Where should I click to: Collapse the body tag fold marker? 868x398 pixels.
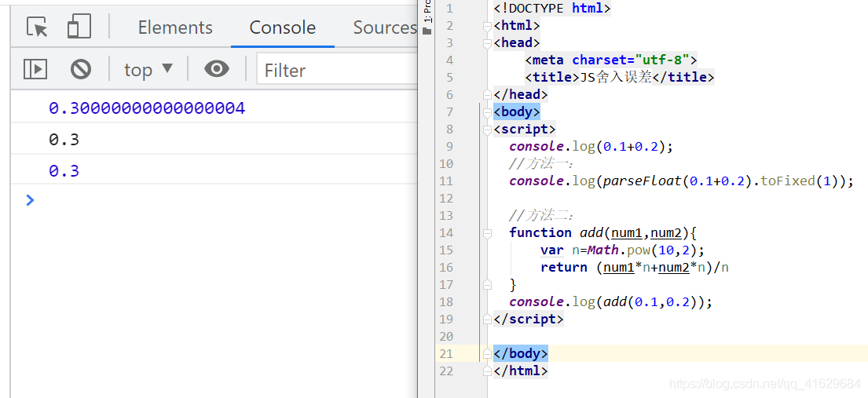tap(487, 111)
